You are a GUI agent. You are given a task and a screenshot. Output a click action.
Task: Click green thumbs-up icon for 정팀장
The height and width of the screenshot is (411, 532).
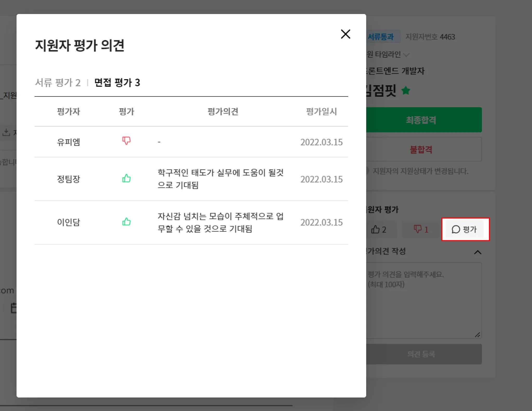[126, 178]
